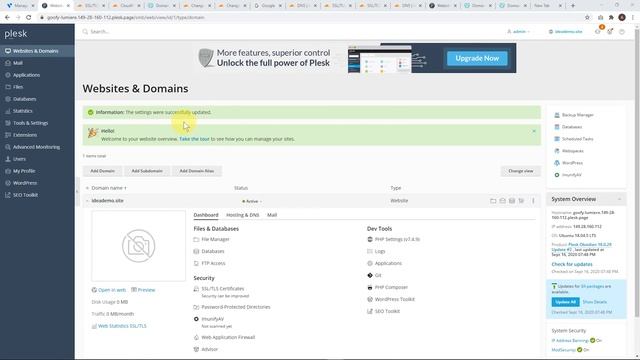This screenshot has width=640, height=360.
Task: Click the Plesk logo
Action: [16, 34]
